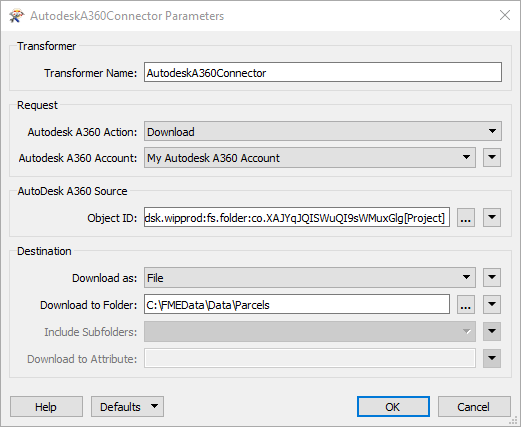This screenshot has width=521, height=427.
Task: Click into the Transformer Name field
Action: coord(323,72)
